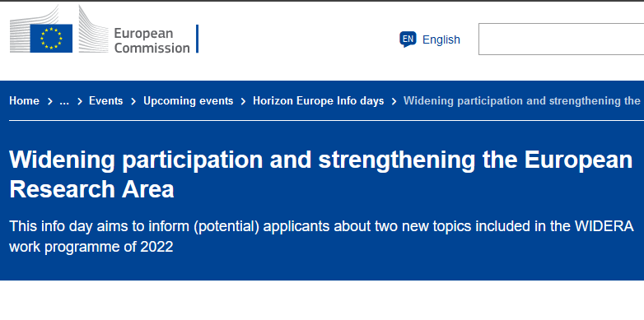644x320 pixels.
Task: Click the page title 'Widening participation' heading
Action: point(321,174)
